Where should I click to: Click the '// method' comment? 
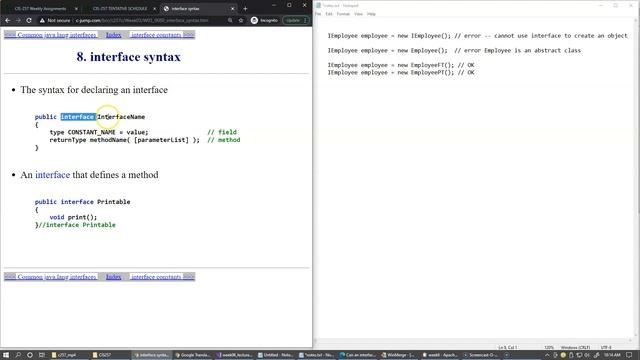point(224,140)
